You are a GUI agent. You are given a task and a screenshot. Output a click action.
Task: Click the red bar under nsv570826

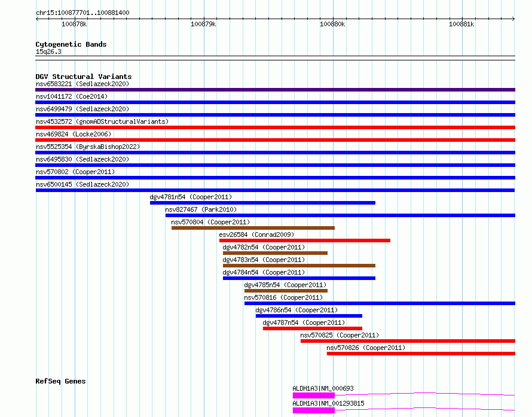tap(421, 354)
